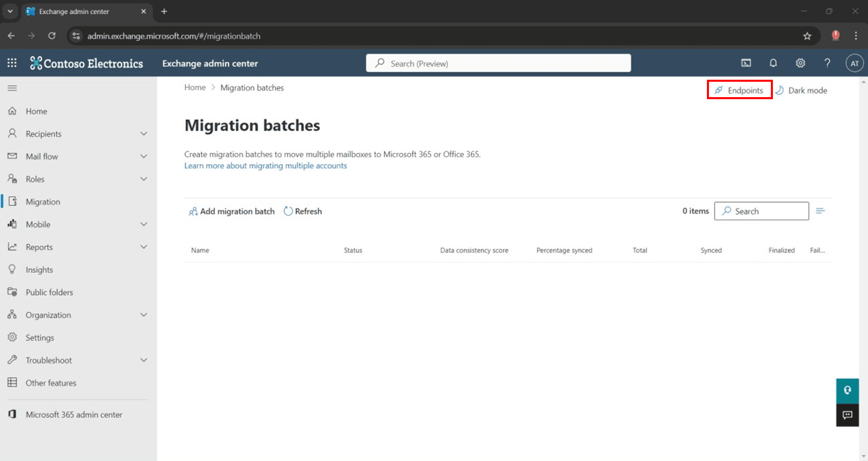
Task: Expand the Recipients menu chevron
Action: [x=144, y=134]
